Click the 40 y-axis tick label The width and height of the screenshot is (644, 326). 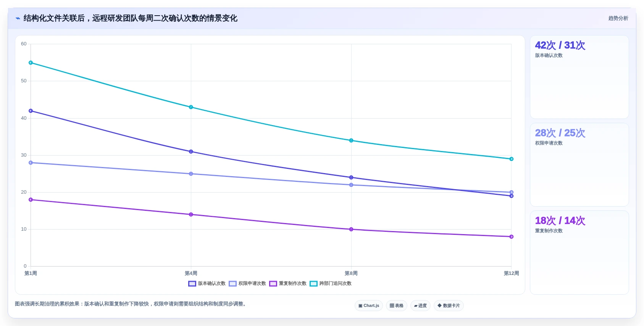24,118
